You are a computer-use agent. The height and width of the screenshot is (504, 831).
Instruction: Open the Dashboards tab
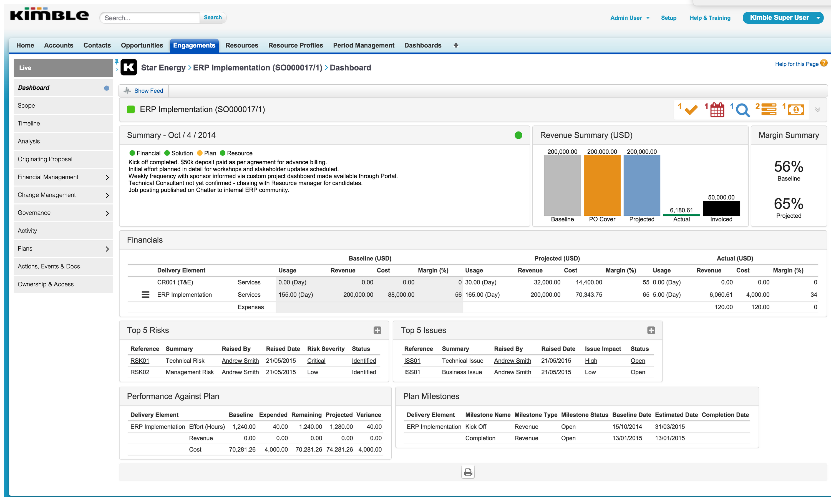(423, 45)
